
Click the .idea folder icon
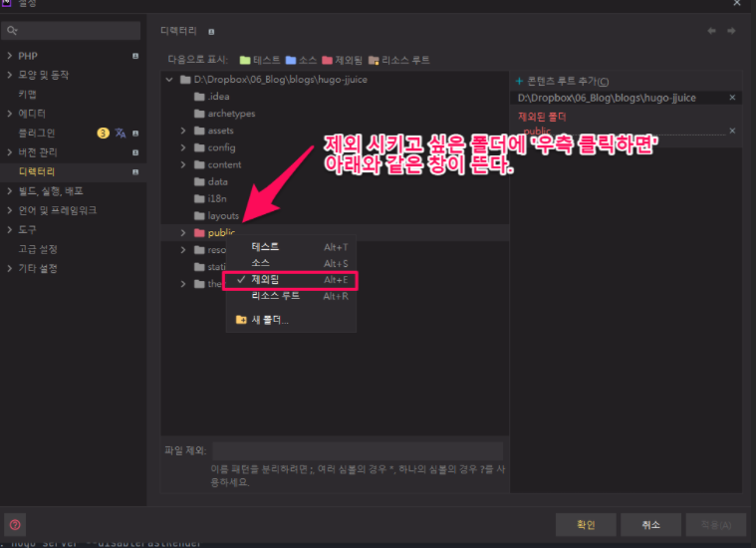tap(199, 97)
